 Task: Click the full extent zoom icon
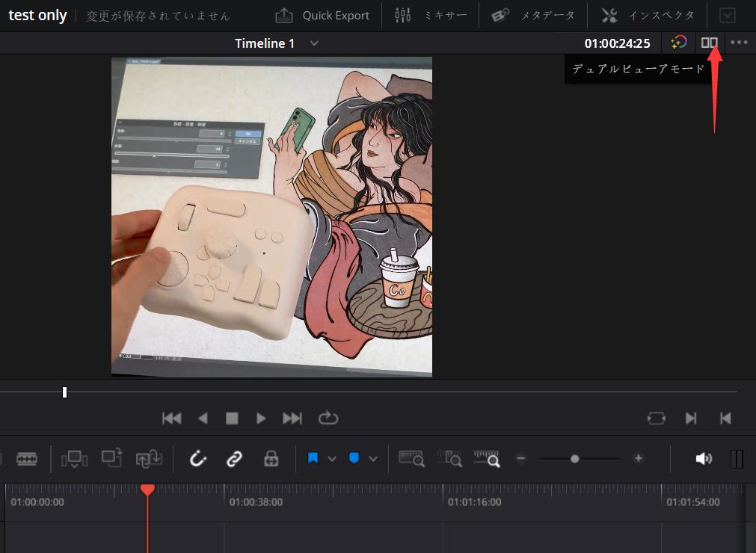[411, 459]
